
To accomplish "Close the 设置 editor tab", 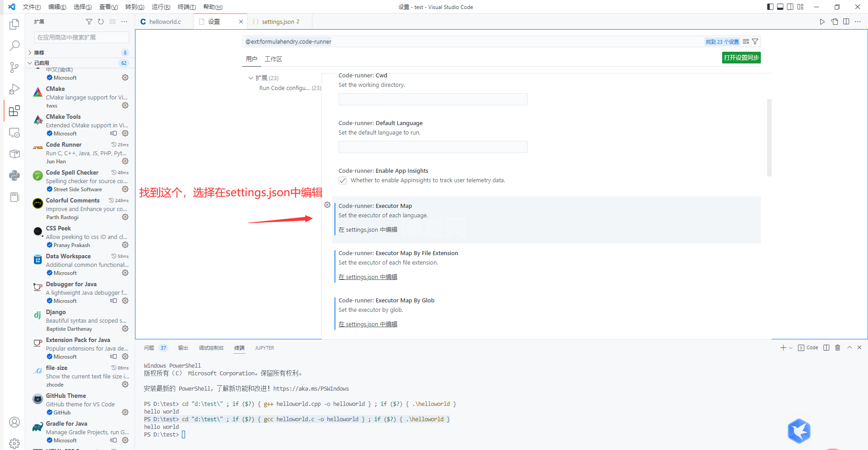I will [x=241, y=22].
